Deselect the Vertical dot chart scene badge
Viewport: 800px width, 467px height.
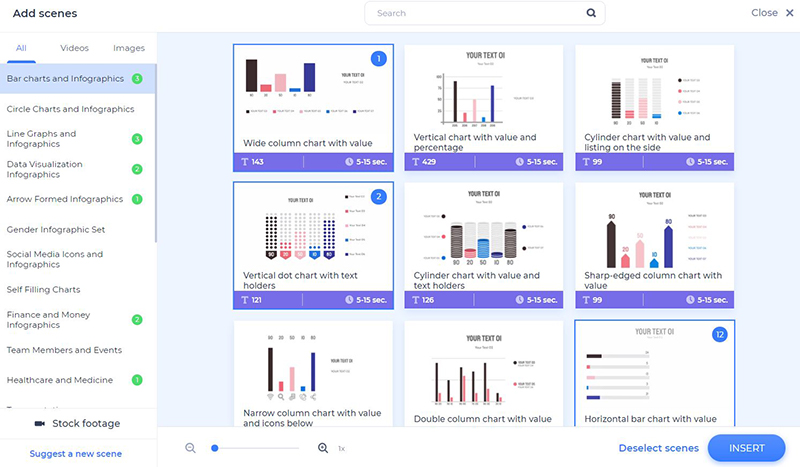coord(379,197)
